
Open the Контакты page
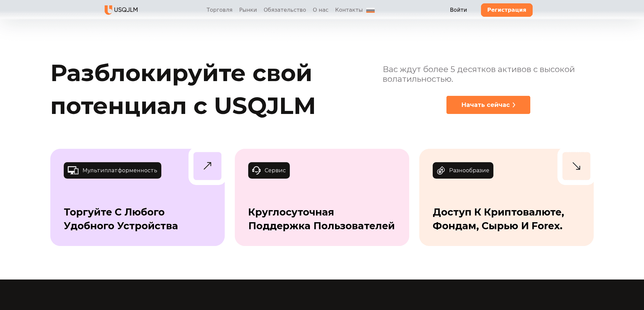pyautogui.click(x=348, y=10)
